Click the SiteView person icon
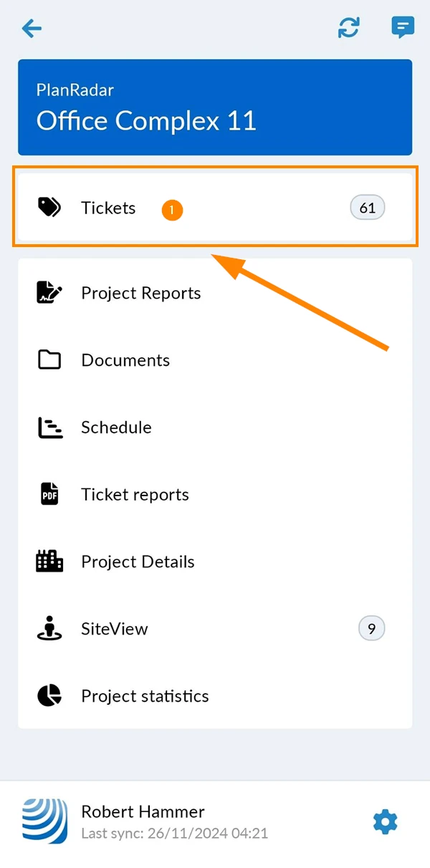The height and width of the screenshot is (868, 430). 49,628
